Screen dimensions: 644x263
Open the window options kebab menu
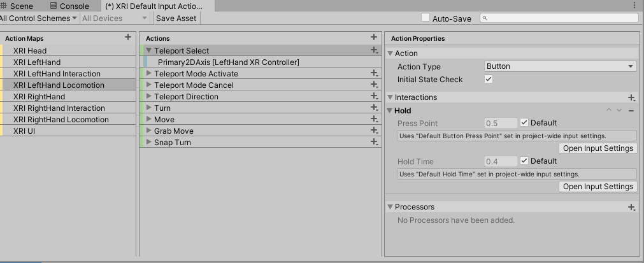[635, 5]
